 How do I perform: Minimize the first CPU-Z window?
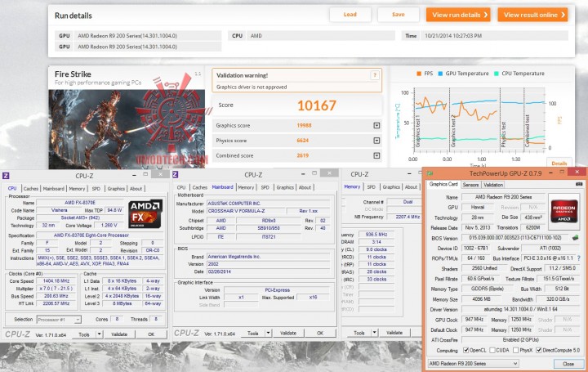(134, 175)
